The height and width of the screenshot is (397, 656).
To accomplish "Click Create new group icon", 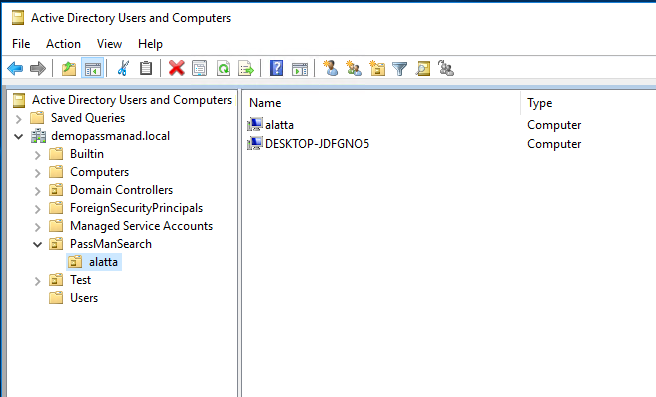I will point(354,68).
